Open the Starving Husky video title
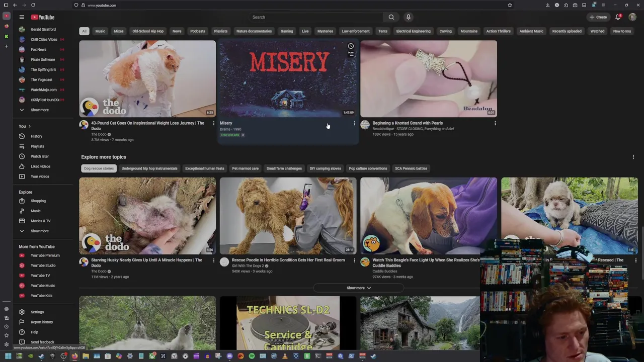Screen dimensions: 644x362 146,263
